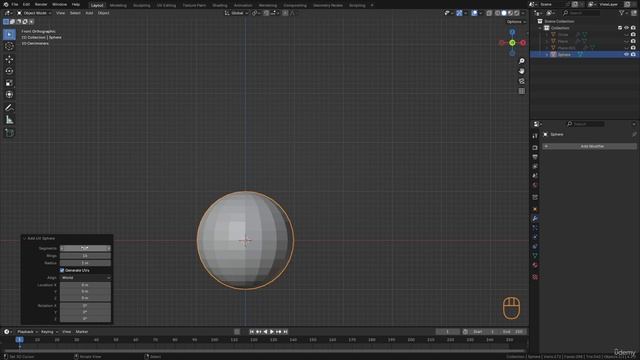Toggle the camera view icon
This screenshot has width=640, height=360.
pyautogui.click(x=522, y=81)
